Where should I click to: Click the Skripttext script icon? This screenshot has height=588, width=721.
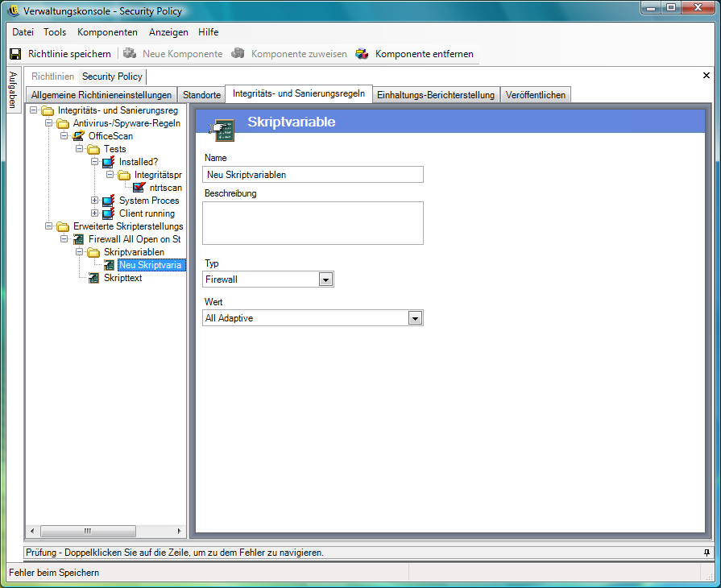pos(93,278)
